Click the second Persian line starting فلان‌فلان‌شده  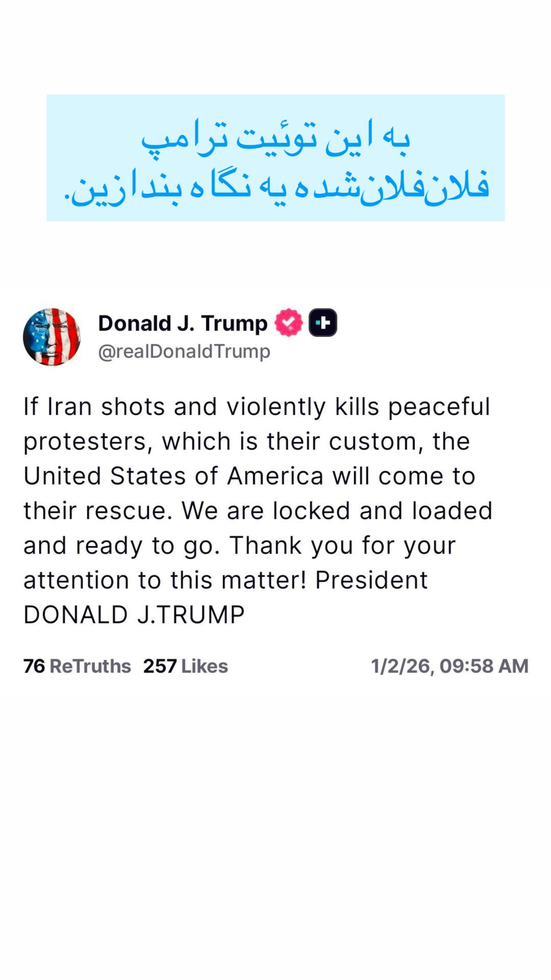point(277,186)
